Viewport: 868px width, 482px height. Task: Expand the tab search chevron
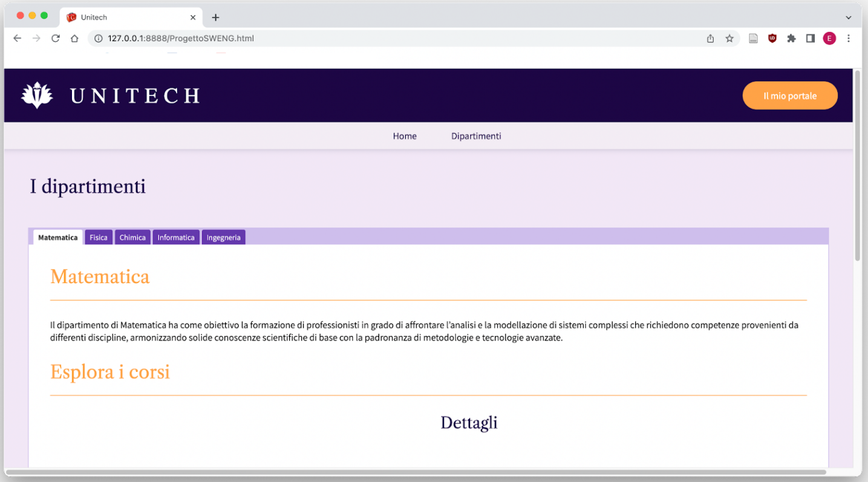(x=848, y=18)
